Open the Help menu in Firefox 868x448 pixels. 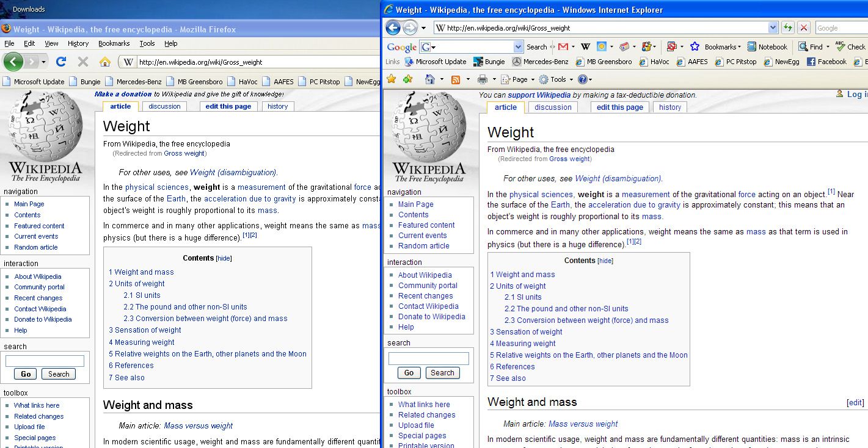pyautogui.click(x=171, y=43)
